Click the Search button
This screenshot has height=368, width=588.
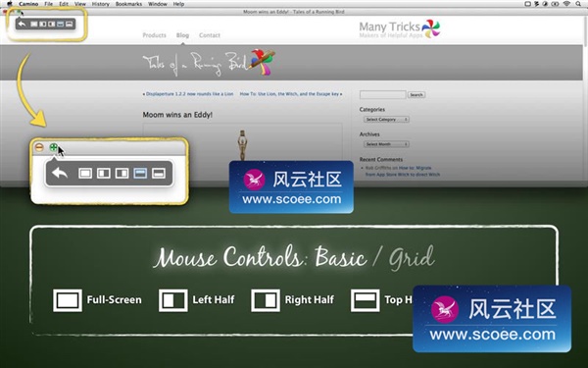416,94
